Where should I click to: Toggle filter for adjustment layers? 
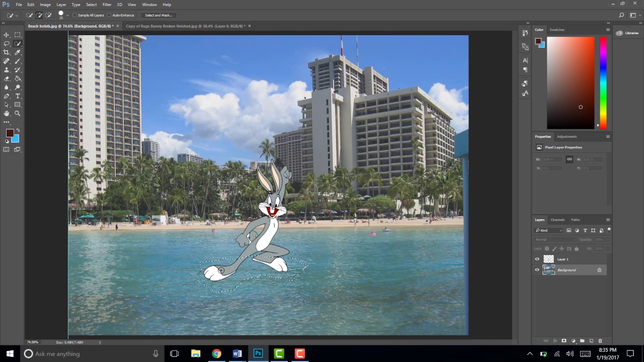coord(577,230)
